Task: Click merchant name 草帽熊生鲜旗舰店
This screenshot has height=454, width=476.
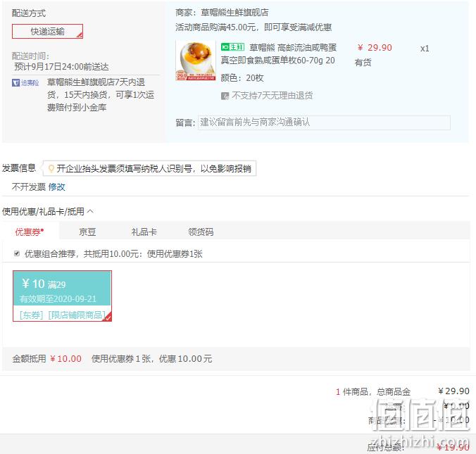Action: (x=234, y=13)
